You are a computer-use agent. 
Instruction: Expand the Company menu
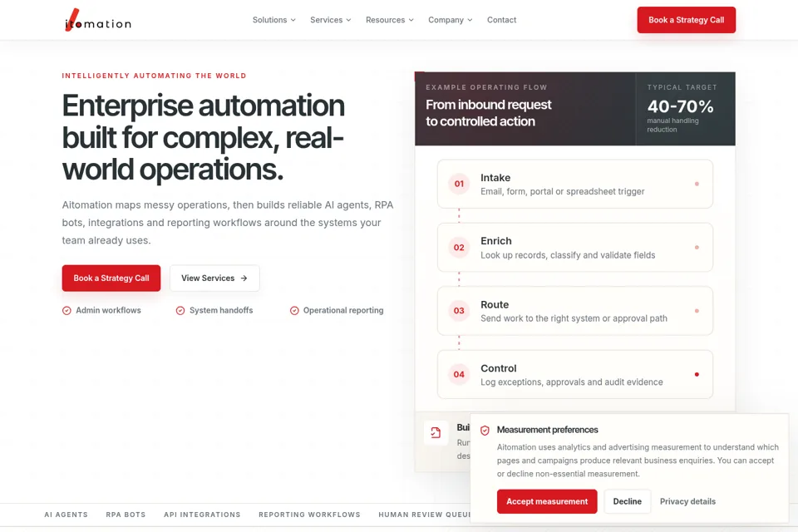[450, 20]
